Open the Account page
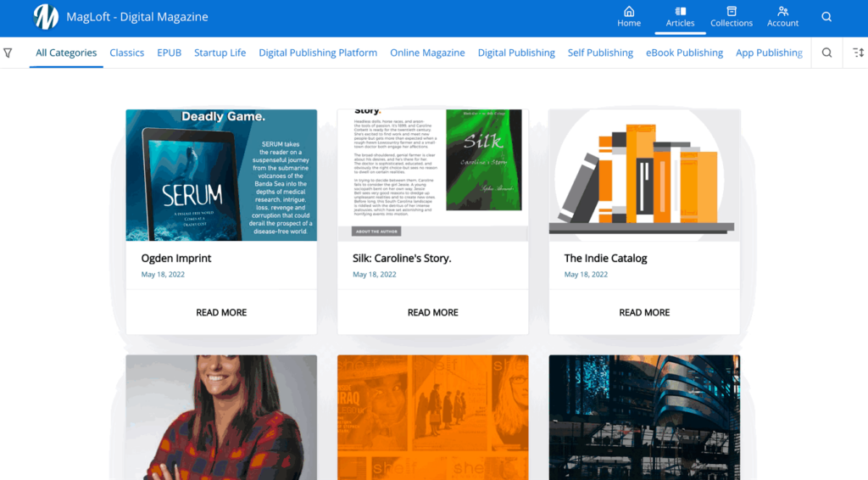This screenshot has width=868, height=480. point(782,17)
